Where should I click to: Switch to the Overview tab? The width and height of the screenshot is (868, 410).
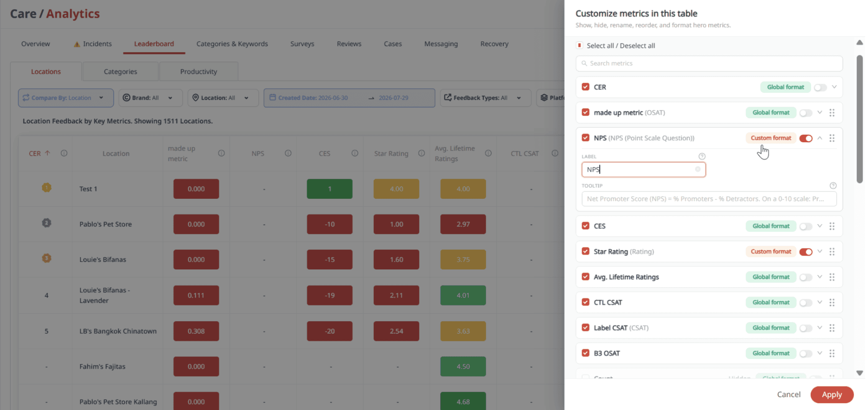pos(36,44)
